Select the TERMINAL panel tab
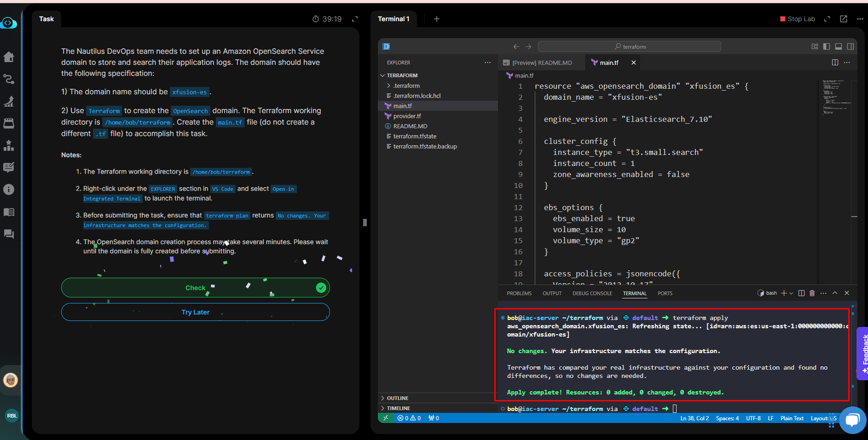Screen dimensions: 868x440 [x=635, y=293]
